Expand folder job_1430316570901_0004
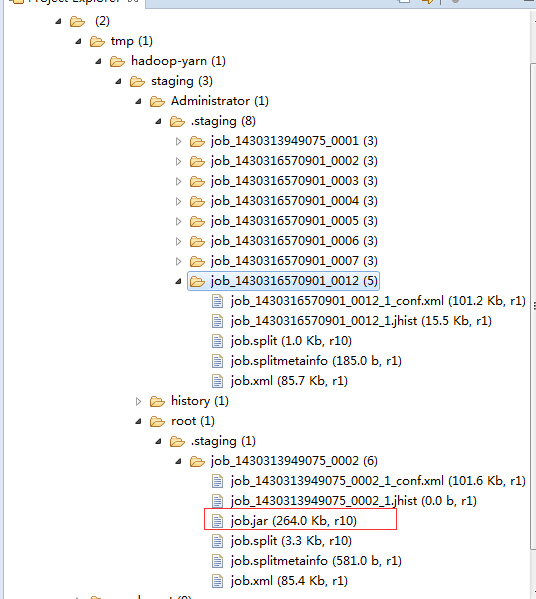 click(178, 201)
